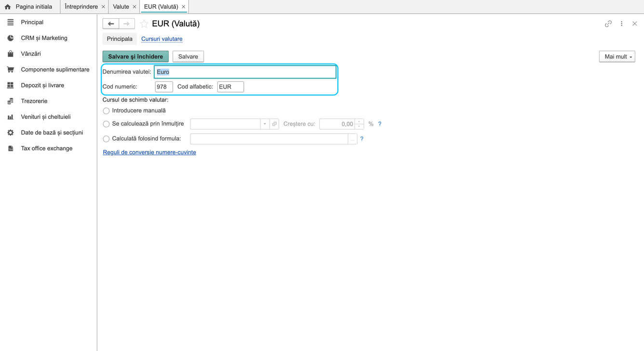
Task: Open the Principal sidebar section icon
Action: [x=10, y=22]
